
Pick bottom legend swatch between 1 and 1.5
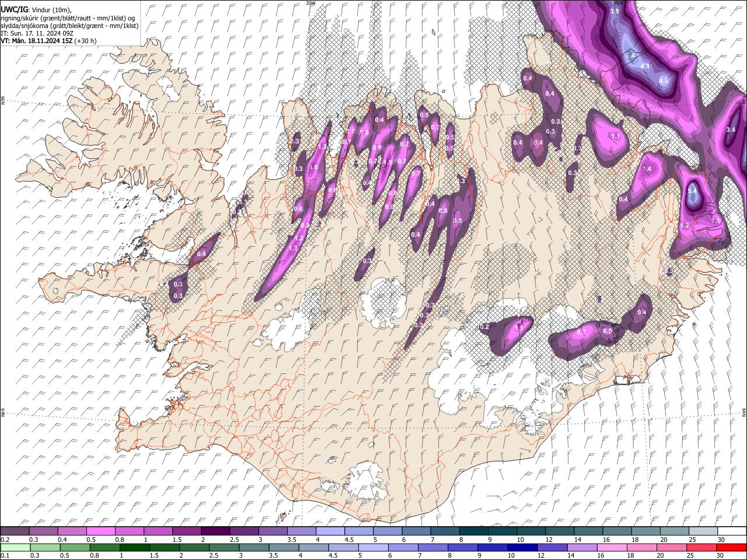tap(134, 547)
